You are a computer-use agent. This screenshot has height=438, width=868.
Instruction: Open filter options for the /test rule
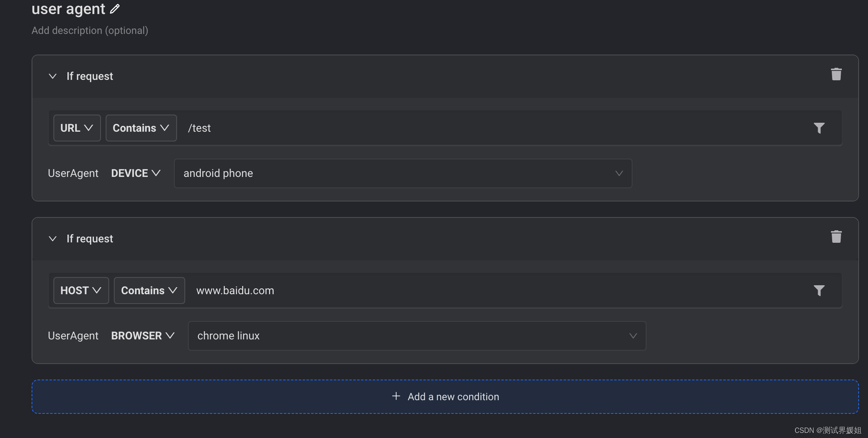point(819,128)
